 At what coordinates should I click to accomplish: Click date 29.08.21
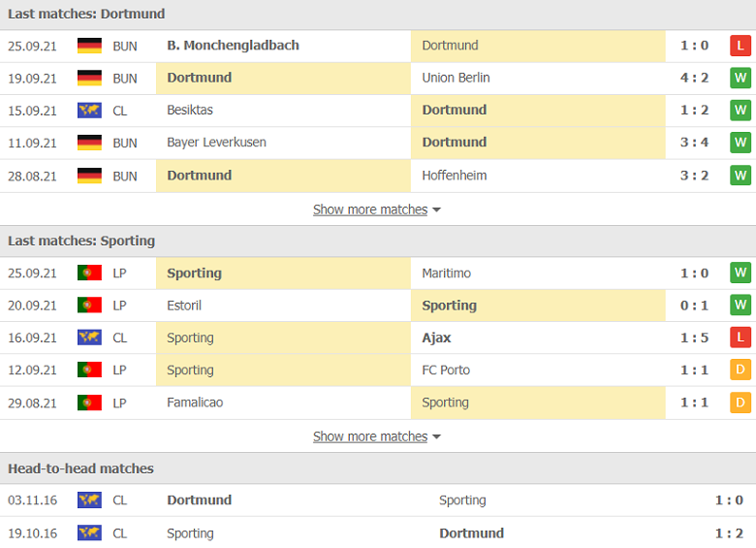tap(32, 403)
